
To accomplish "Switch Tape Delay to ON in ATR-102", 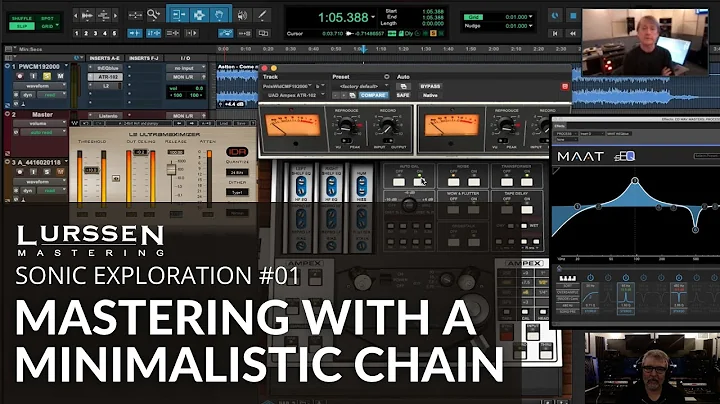I will [527, 210].
